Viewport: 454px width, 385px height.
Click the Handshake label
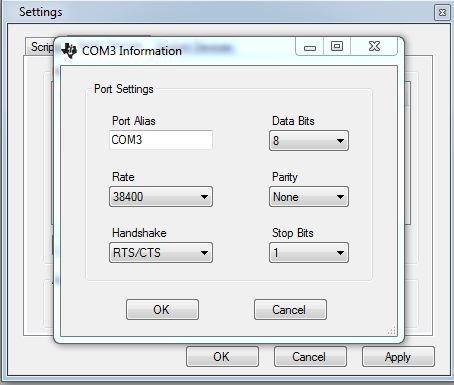[x=139, y=233]
